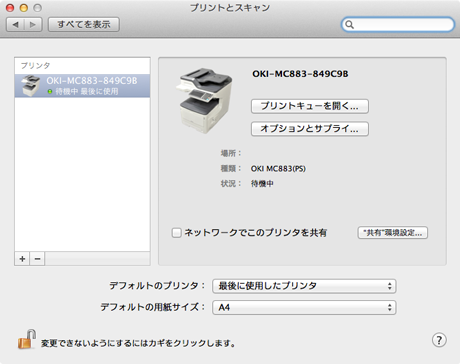Click the back navigation arrow
Image resolution: width=460 pixels, height=364 pixels.
click(15, 25)
